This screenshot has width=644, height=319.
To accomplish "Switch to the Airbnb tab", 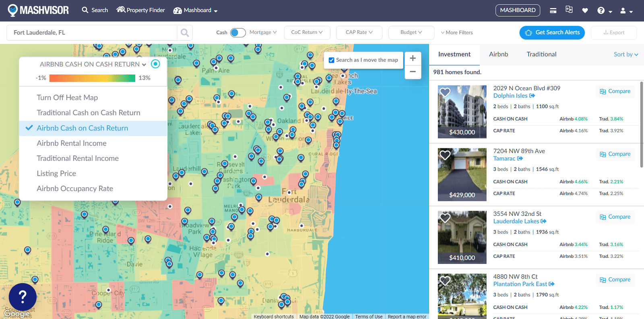I will point(498,54).
